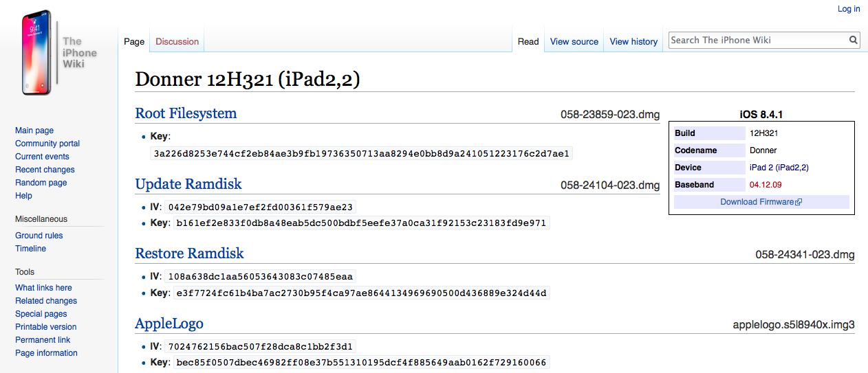Open the Restore Ramdisk heading link
This screenshot has width=868, height=373.
(x=190, y=253)
